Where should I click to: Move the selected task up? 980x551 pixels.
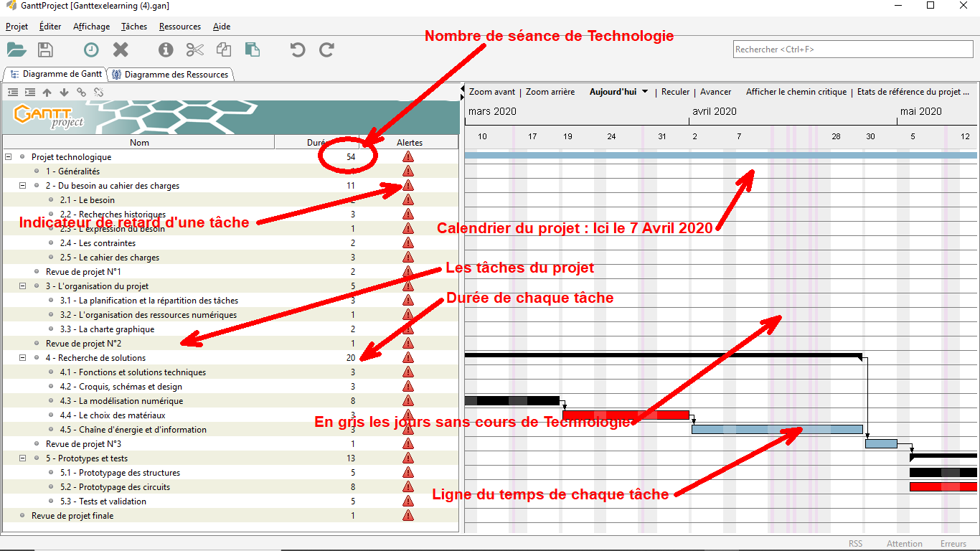[x=47, y=93]
